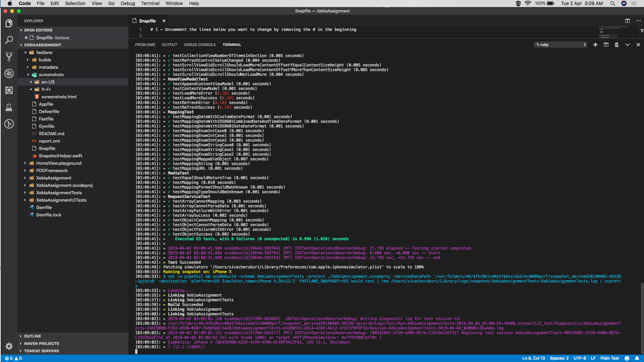644x362 pixels.
Task: Place cursor in editor line 1 comment
Action: pos(253,30)
